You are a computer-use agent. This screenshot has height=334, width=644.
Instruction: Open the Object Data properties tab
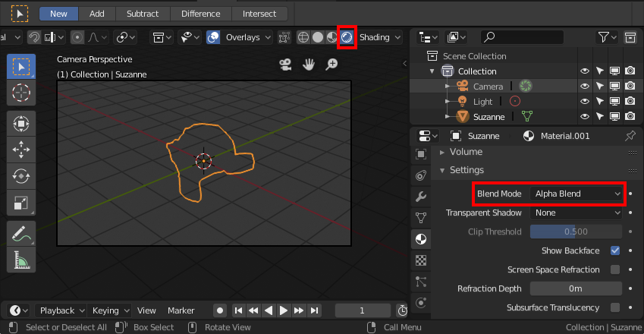click(421, 218)
